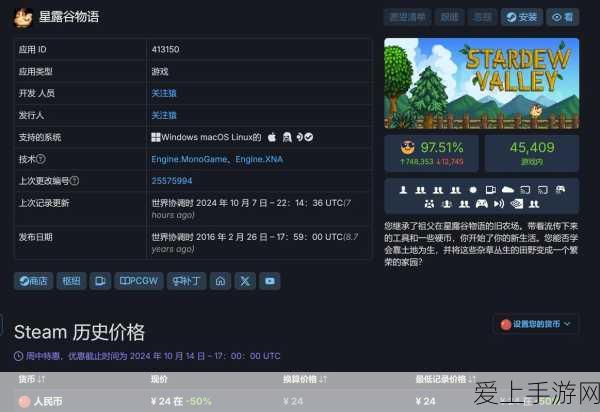Click the midweek deal sale end notice link
The width and height of the screenshot is (600, 412).
point(153,356)
